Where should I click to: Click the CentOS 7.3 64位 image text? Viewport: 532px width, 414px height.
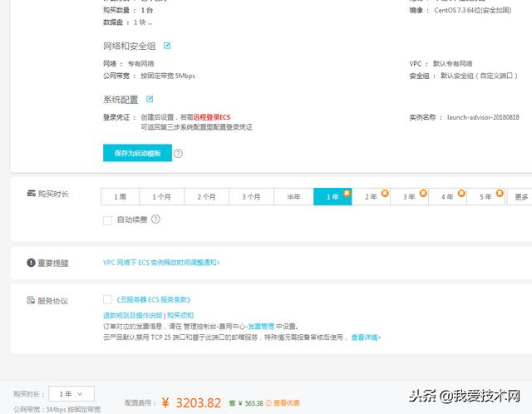[473, 10]
